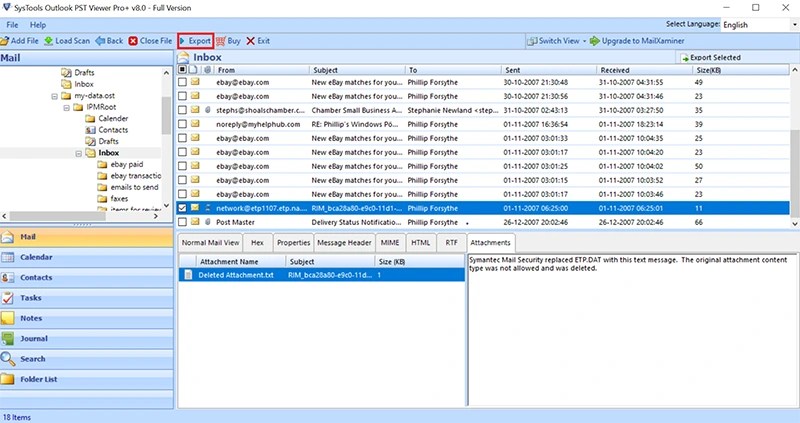Tick the Post Master email checkbox
This screenshot has height=423, width=800.
(x=182, y=222)
